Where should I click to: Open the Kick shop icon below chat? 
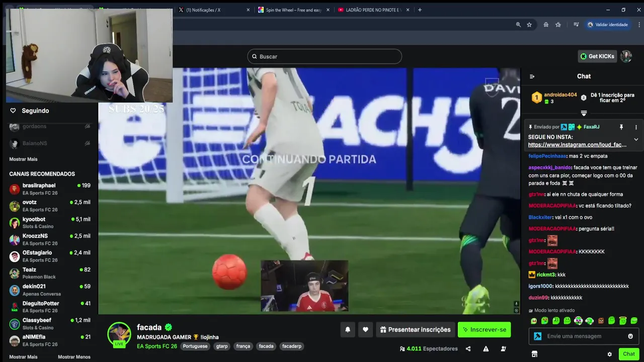534,354
